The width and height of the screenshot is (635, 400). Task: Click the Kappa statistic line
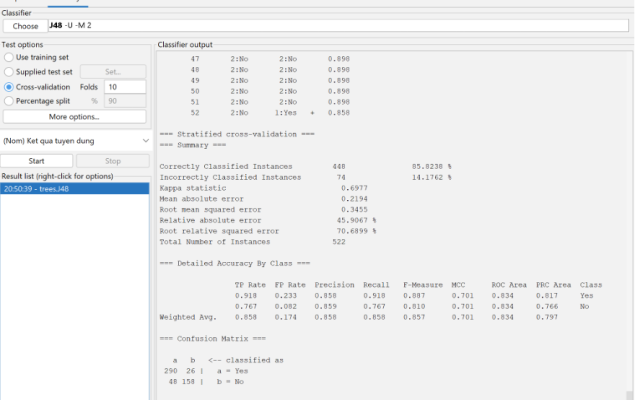[264, 188]
